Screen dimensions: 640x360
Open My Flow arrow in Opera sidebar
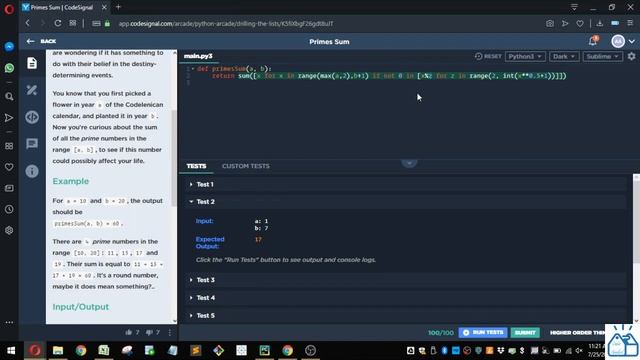(x=9, y=118)
